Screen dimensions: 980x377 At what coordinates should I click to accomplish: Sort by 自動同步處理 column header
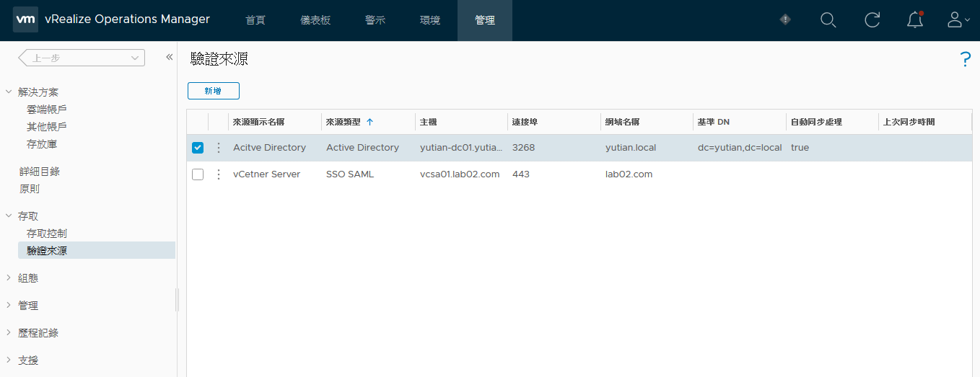[816, 122]
